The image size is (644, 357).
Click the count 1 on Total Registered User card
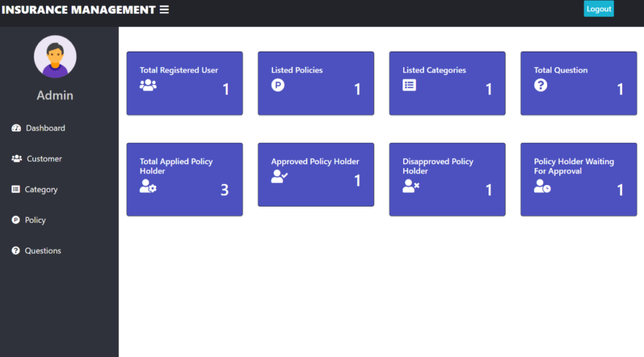tap(226, 89)
